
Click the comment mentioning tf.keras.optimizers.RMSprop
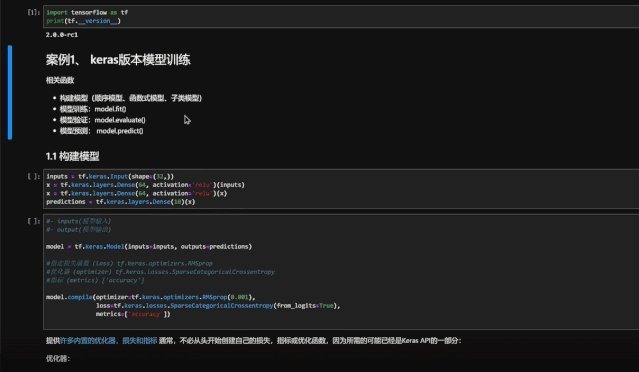tap(130, 264)
